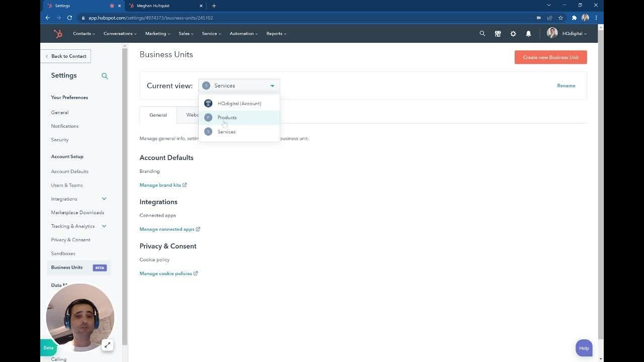Screen dimensions: 644x362
Task: Open Security settings in sidebar
Action: (x=59, y=140)
